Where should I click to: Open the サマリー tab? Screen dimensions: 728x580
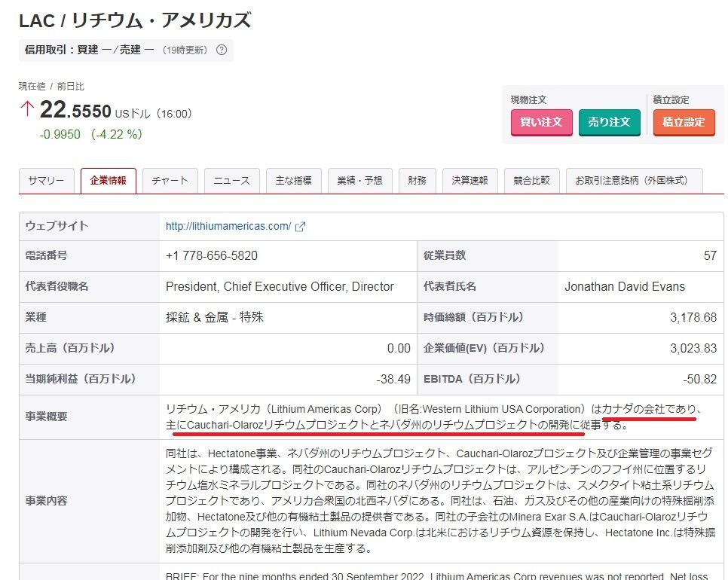[x=47, y=181]
